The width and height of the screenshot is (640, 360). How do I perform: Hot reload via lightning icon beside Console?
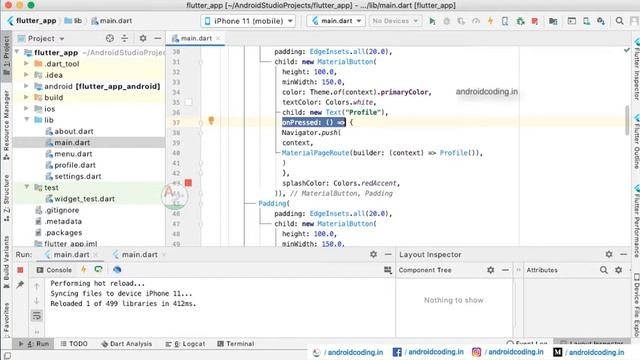[x=84, y=269]
